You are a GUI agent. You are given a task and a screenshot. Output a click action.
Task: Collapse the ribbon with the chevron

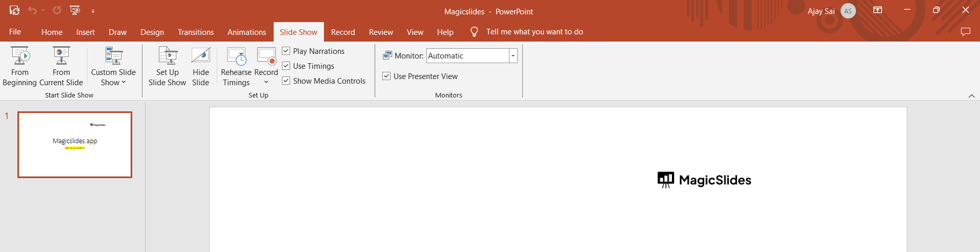(x=971, y=96)
